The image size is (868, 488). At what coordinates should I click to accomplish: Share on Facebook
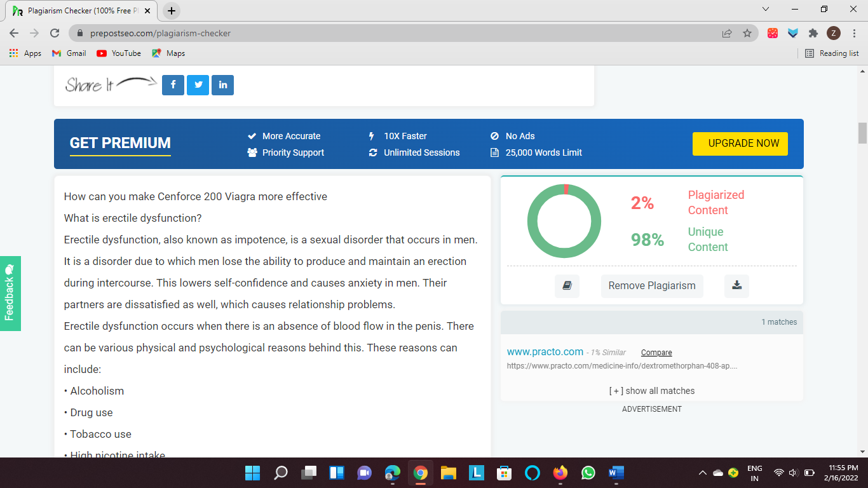coord(173,85)
